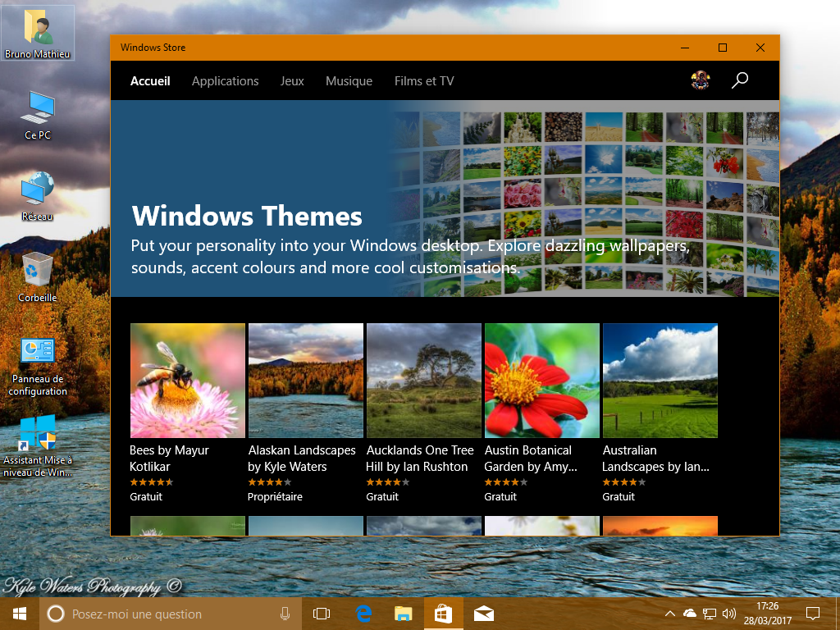The width and height of the screenshot is (840, 630).
Task: Open the Mail app from the taskbar
Action: (484, 614)
